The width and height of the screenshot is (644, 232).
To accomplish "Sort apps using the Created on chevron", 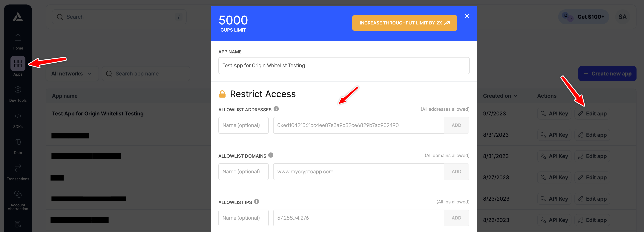I will 516,96.
